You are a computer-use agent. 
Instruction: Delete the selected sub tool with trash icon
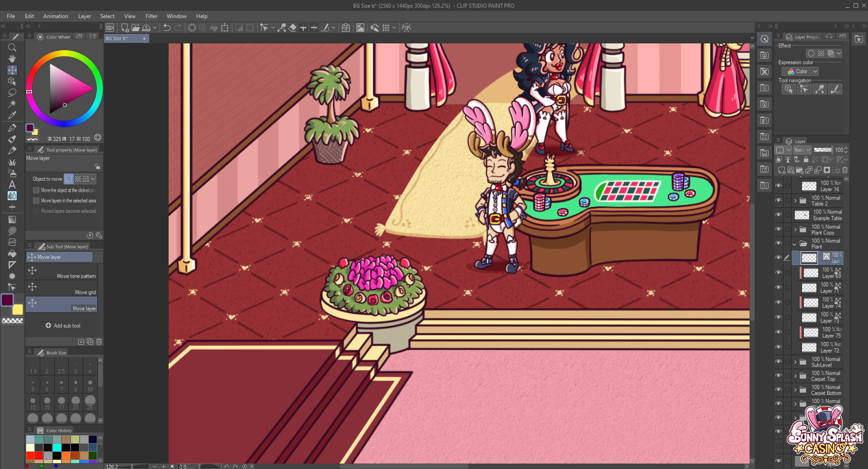[99, 342]
